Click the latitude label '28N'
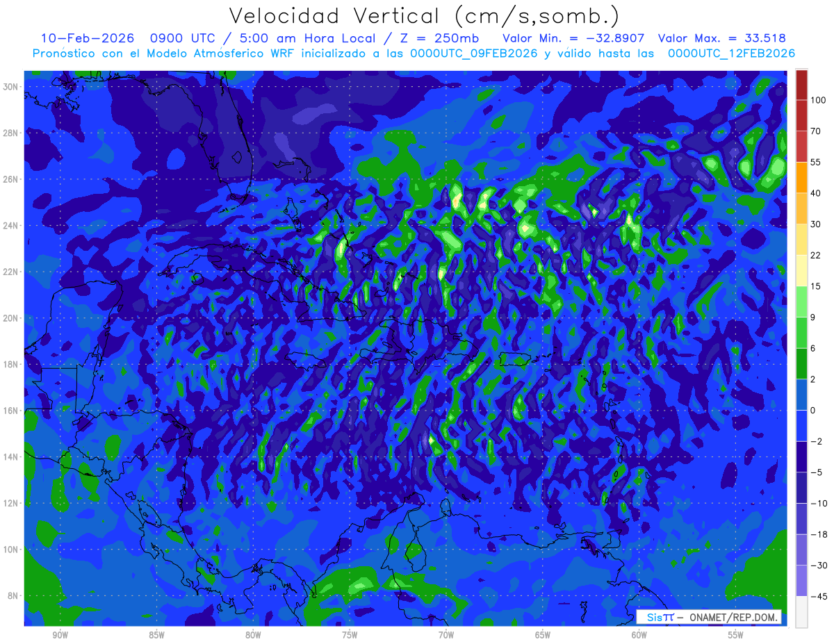 (x=12, y=133)
